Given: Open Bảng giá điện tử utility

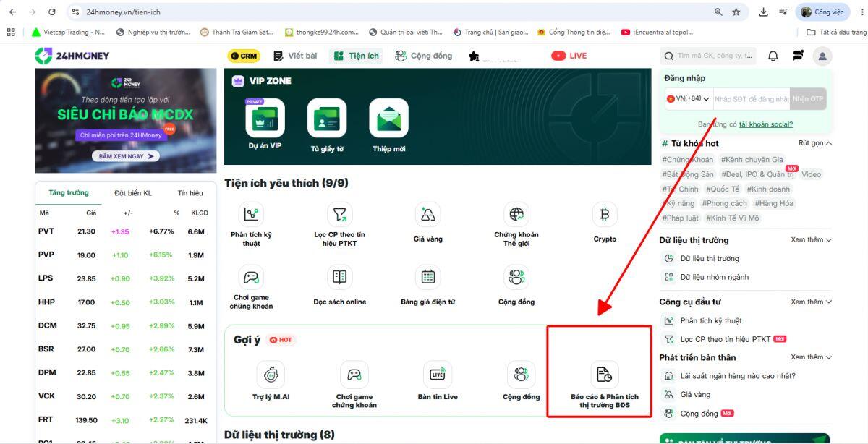Looking at the screenshot, I should (x=427, y=277).
